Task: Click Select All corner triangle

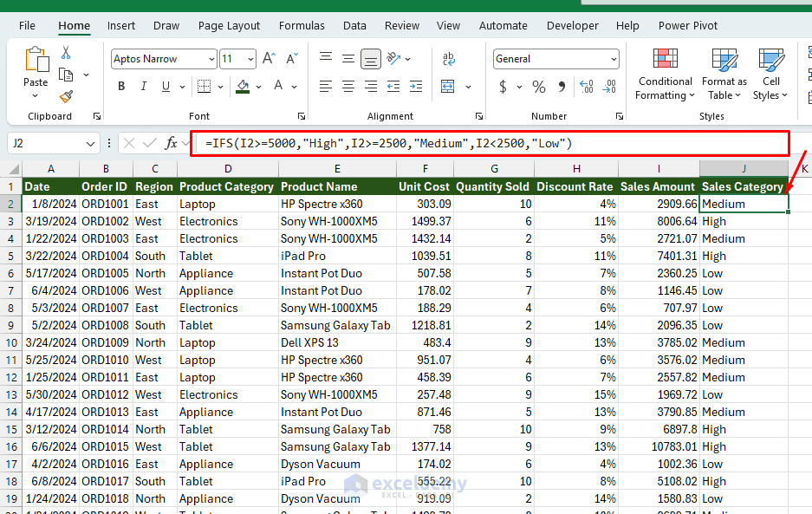Action: point(14,169)
